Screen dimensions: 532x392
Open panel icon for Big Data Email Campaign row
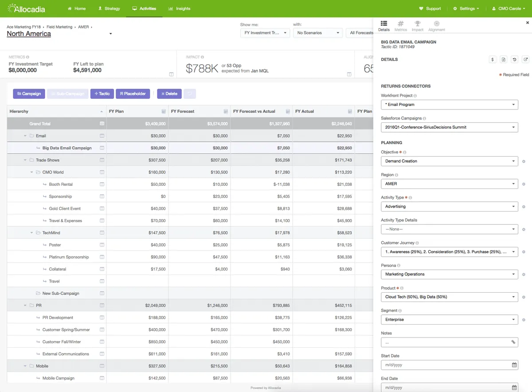coord(102,148)
